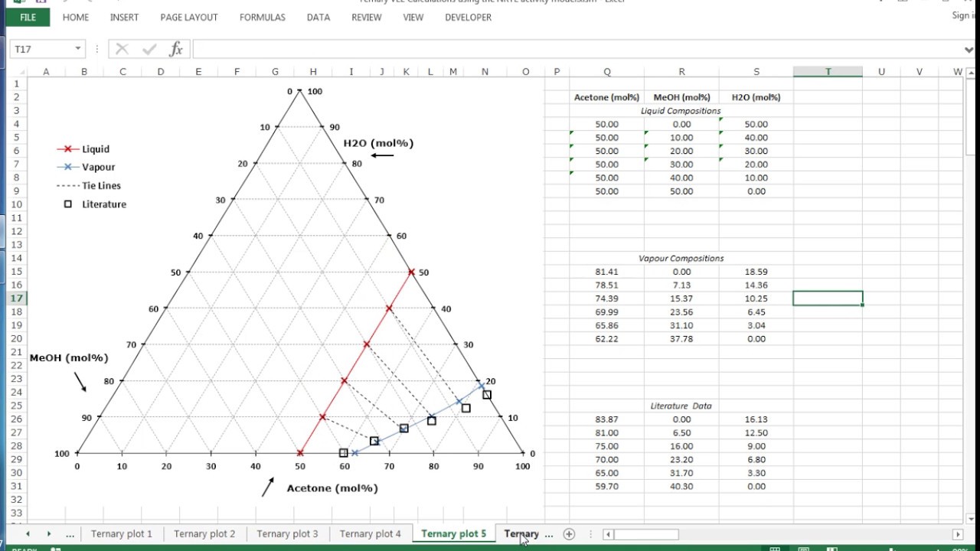Screen dimensions: 980x551
Task: Select column T header
Action: pos(828,72)
